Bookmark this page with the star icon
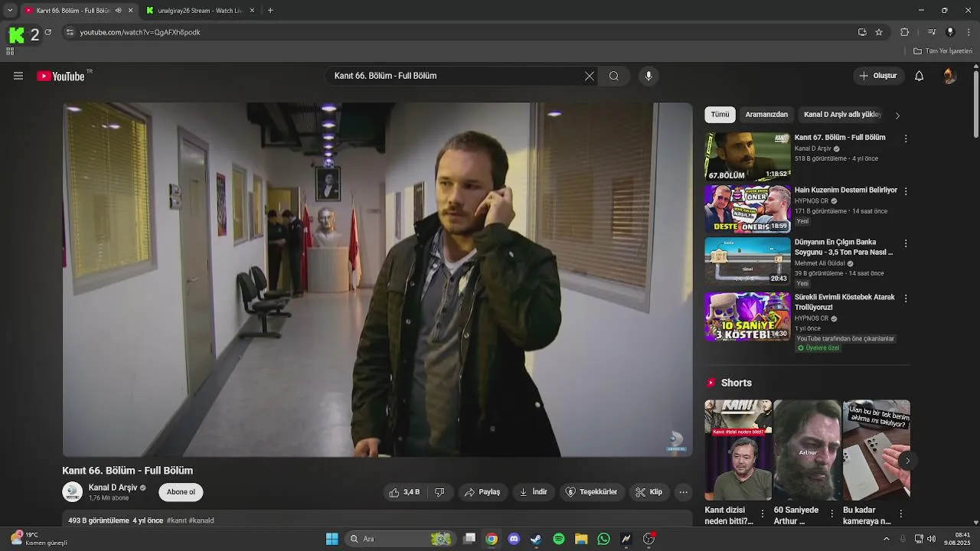Viewport: 980px width, 551px height. (x=879, y=32)
